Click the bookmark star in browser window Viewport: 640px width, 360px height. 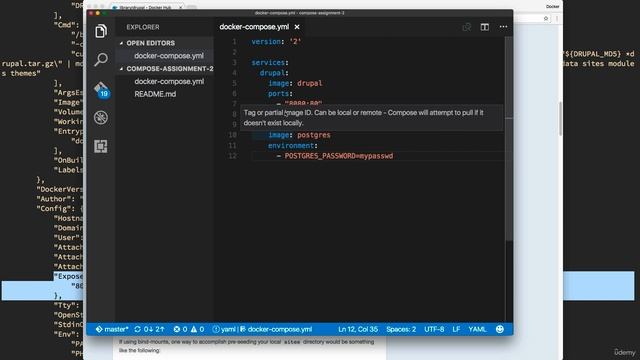546,18
